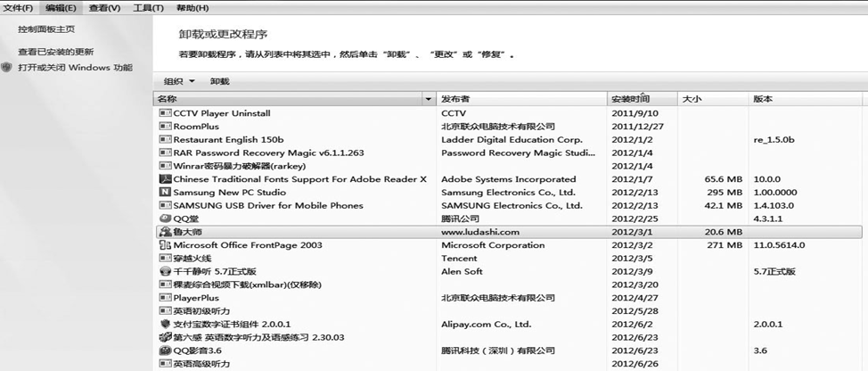Click the RoomPlus program icon

pyautogui.click(x=165, y=127)
